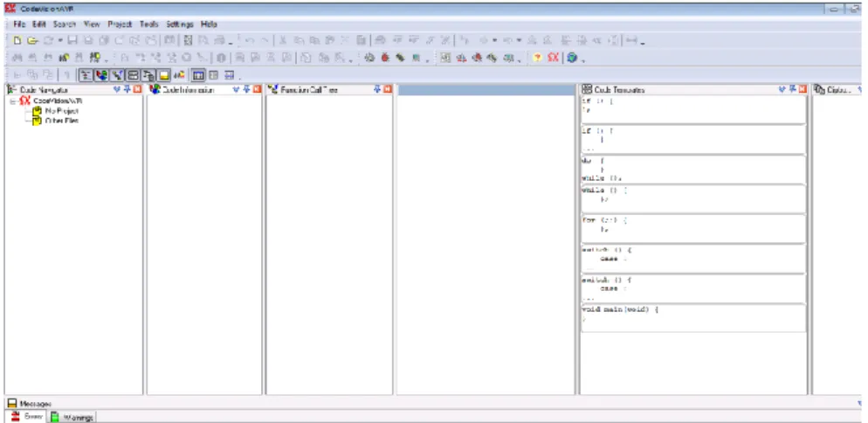Toggle Clipboard History view toolbar button
Screen dimensions: 868x423
tap(148, 75)
